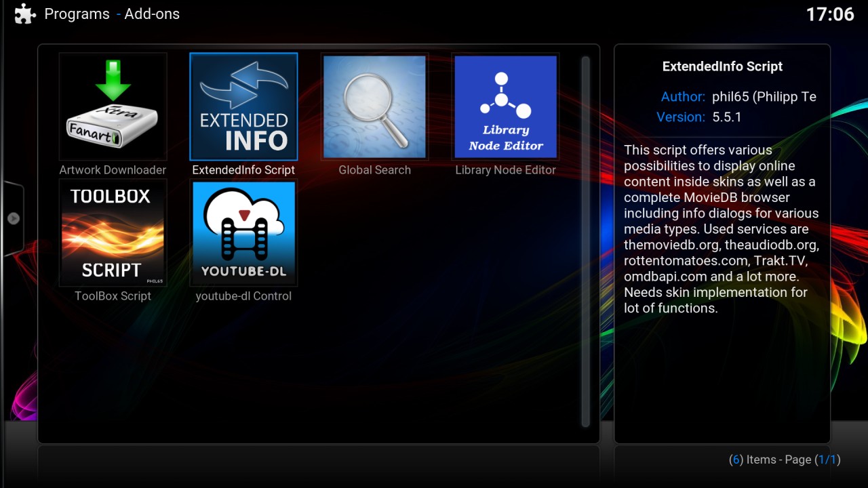Screen dimensions: 868x488
Task: Open Global Search magnifying glass icon
Action: [374, 106]
